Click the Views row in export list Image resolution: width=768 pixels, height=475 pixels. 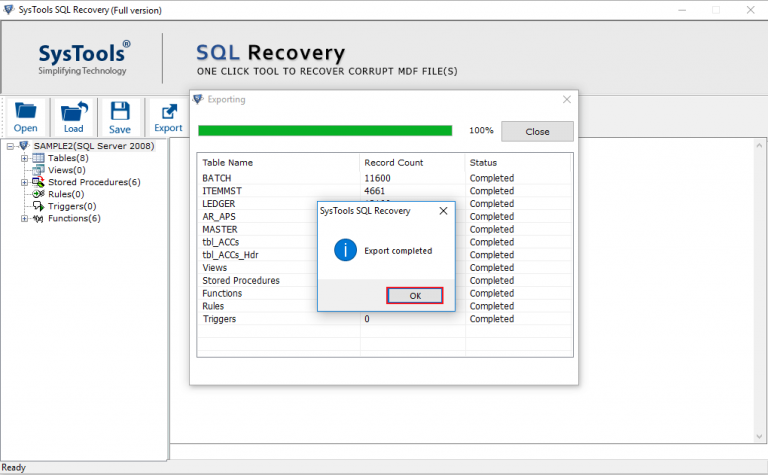(384, 268)
